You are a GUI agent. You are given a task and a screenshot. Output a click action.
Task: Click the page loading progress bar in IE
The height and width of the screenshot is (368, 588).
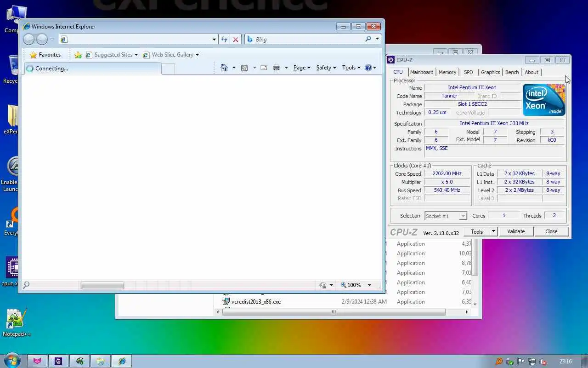[x=102, y=286]
